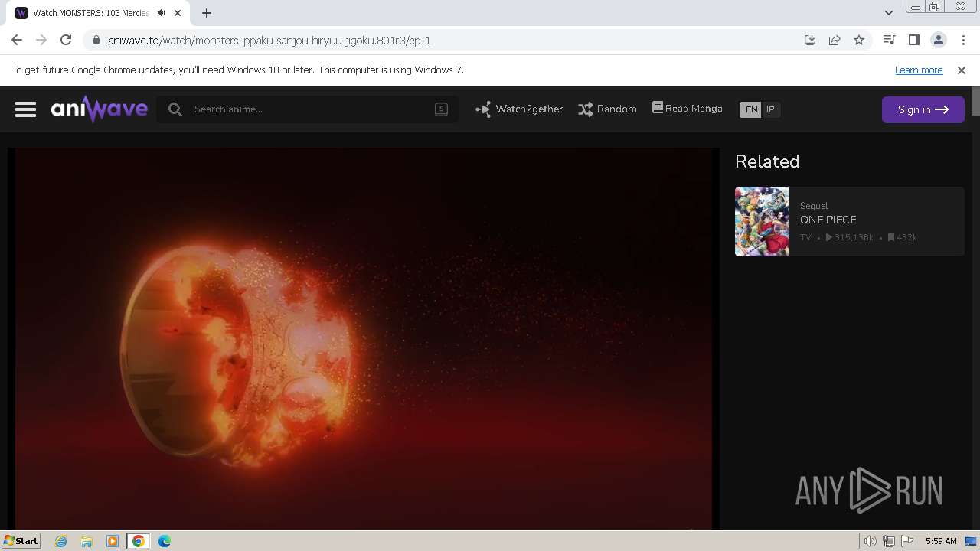This screenshot has width=980, height=551.
Task: Open Action Center flag icon
Action: click(x=907, y=541)
